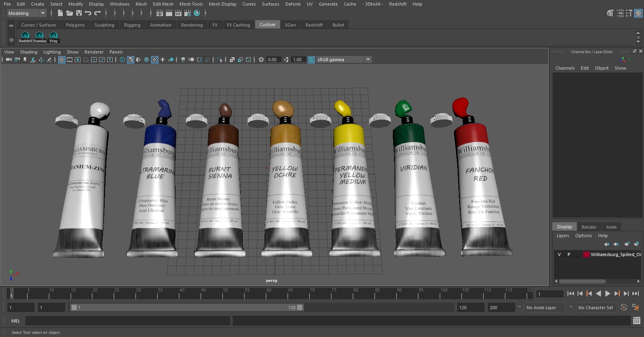Image resolution: width=644 pixels, height=337 pixels.
Task: Click the auto keyframe toggle icon
Action: tap(624, 307)
